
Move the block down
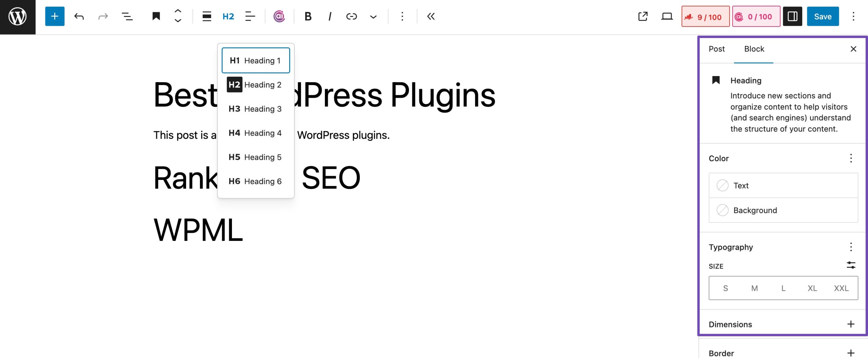coord(178,21)
